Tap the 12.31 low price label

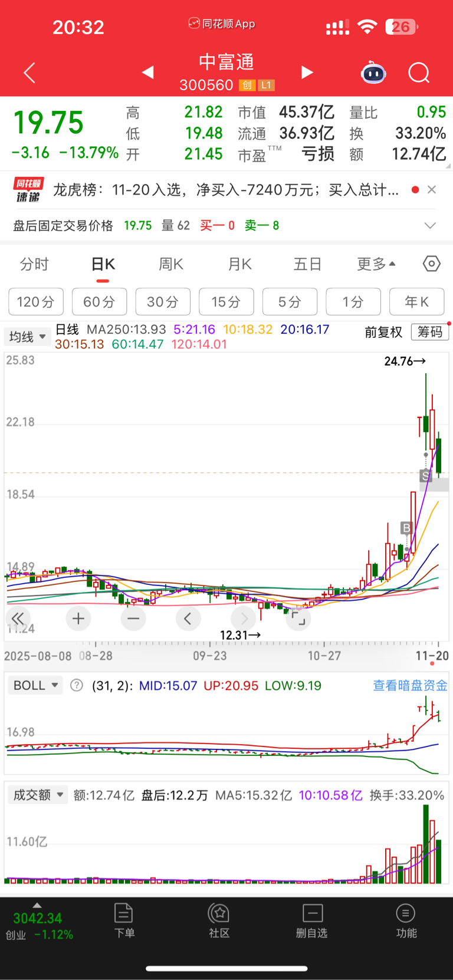tap(241, 635)
